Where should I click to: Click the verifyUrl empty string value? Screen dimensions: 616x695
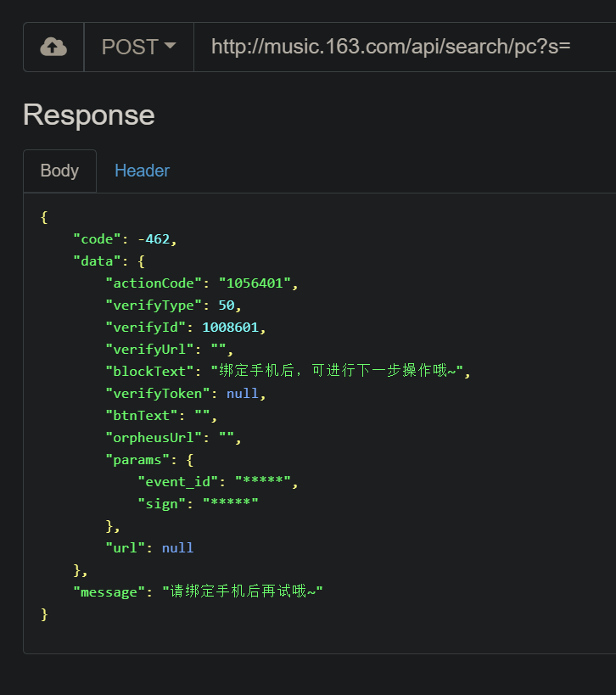219,349
